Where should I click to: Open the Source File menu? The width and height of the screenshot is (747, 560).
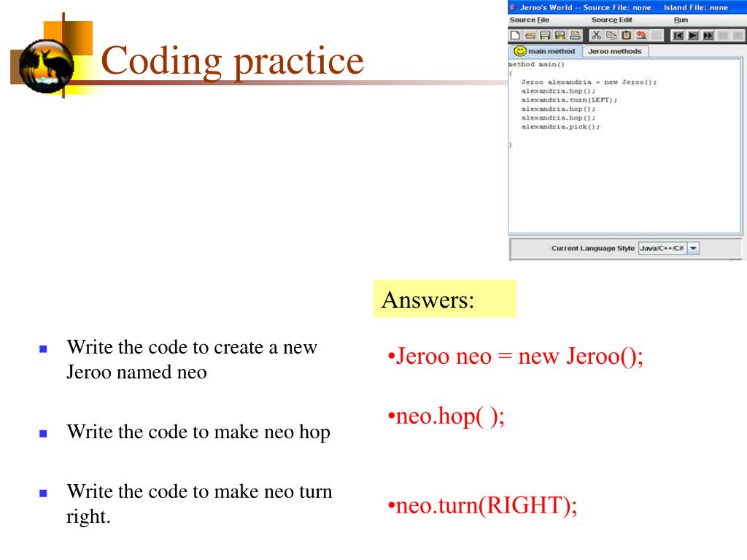coord(530,20)
